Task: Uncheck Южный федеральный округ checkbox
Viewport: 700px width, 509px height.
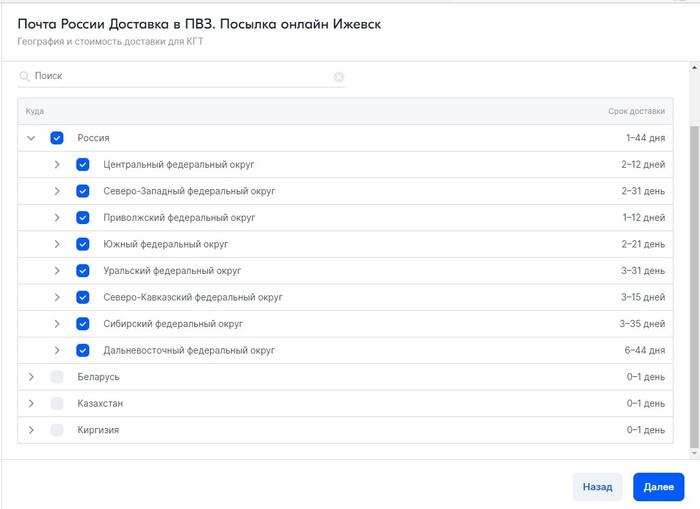Action: pyautogui.click(x=83, y=244)
